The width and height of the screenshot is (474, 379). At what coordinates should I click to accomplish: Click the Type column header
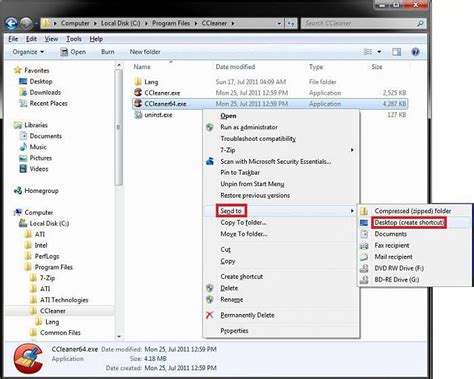316,67
